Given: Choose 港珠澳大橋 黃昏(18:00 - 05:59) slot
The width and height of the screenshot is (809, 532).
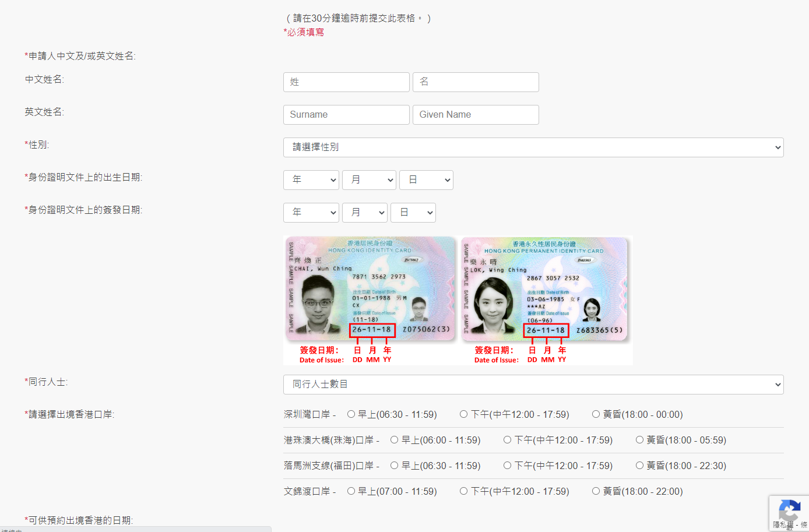Looking at the screenshot, I should (639, 440).
